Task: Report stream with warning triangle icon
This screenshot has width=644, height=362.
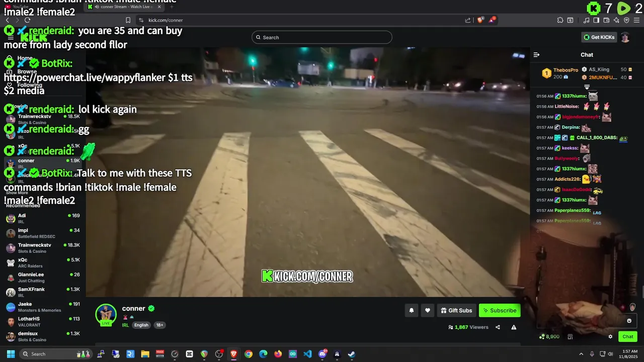Action: point(514,327)
